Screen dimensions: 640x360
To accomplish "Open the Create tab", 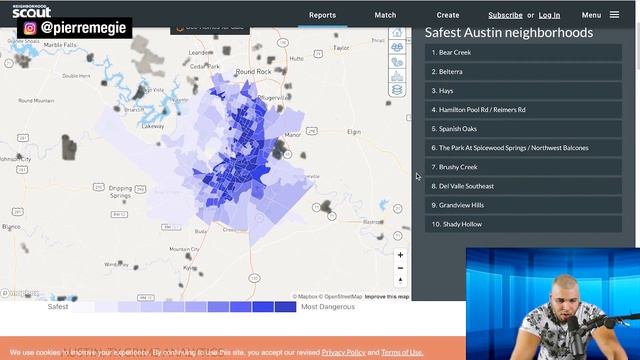I will pyautogui.click(x=448, y=15).
